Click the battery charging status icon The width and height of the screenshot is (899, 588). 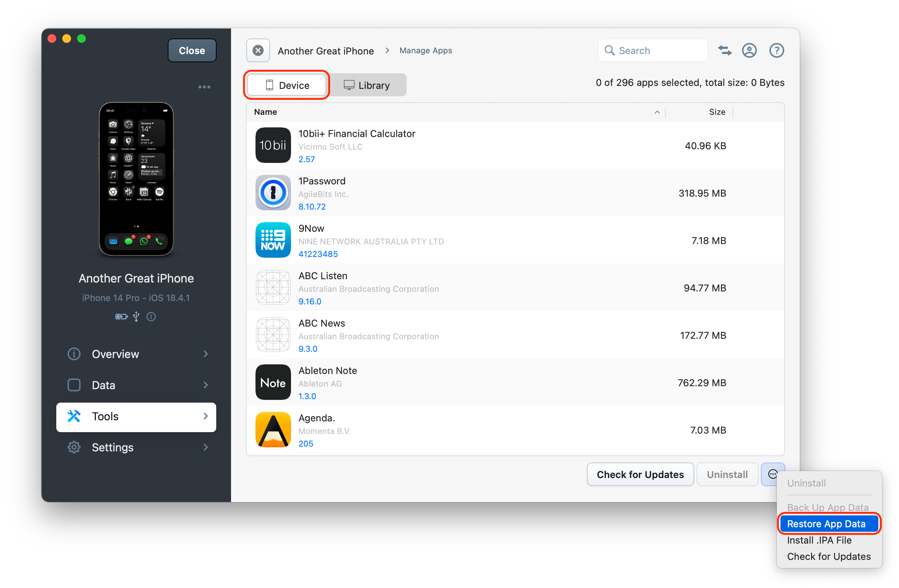pyautogui.click(x=121, y=317)
